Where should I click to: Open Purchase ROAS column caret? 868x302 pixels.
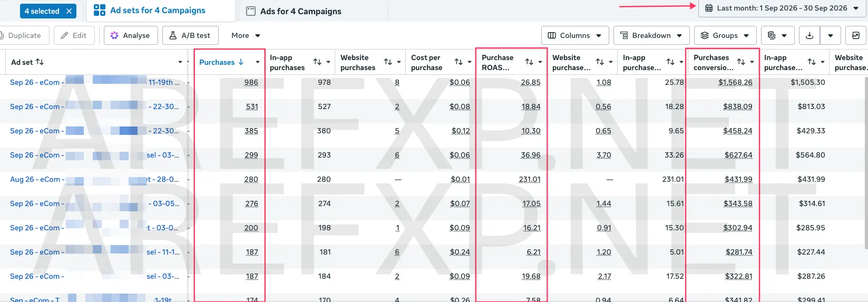540,62
